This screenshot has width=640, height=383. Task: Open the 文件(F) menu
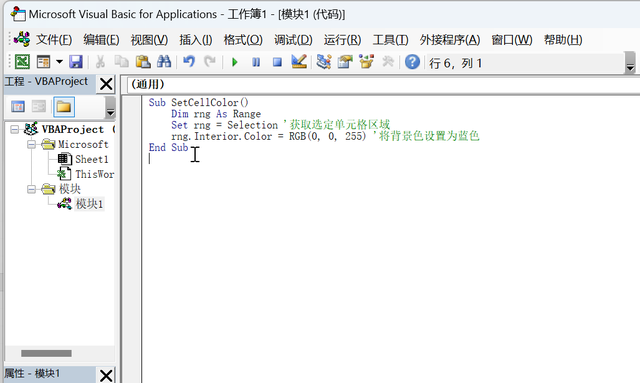54,40
